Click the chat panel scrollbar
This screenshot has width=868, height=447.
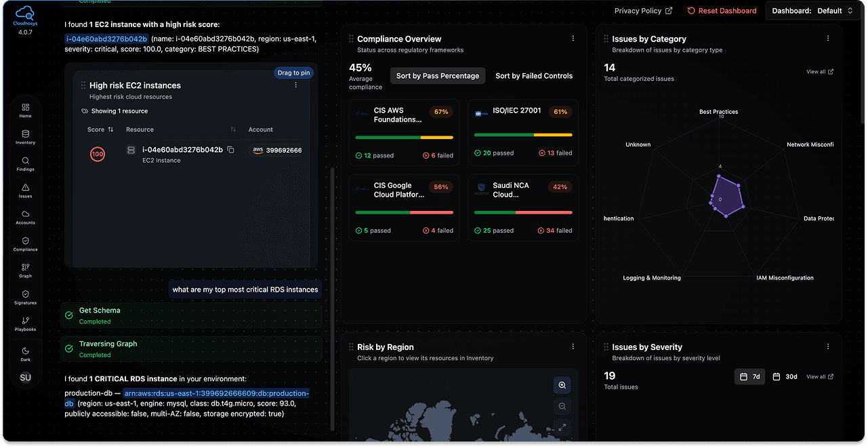click(x=332, y=298)
